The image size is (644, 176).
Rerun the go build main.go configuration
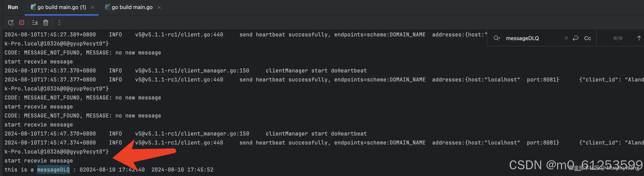pos(11,23)
